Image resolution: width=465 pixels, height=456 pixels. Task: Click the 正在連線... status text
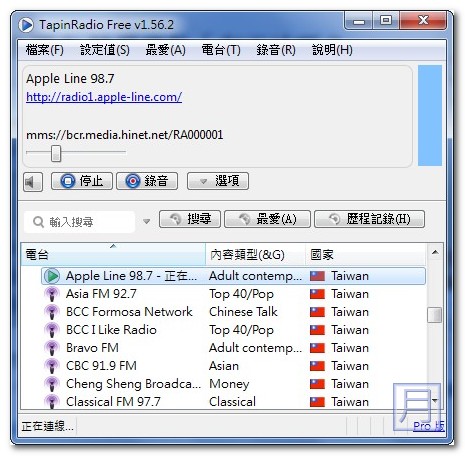pyautogui.click(x=47, y=426)
